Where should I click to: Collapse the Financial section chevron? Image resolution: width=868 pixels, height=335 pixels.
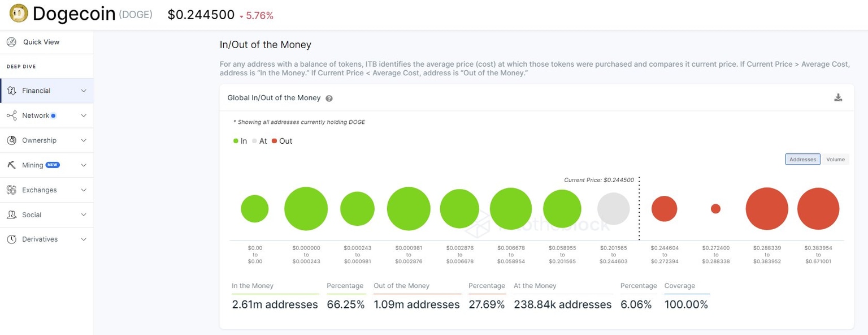click(84, 91)
